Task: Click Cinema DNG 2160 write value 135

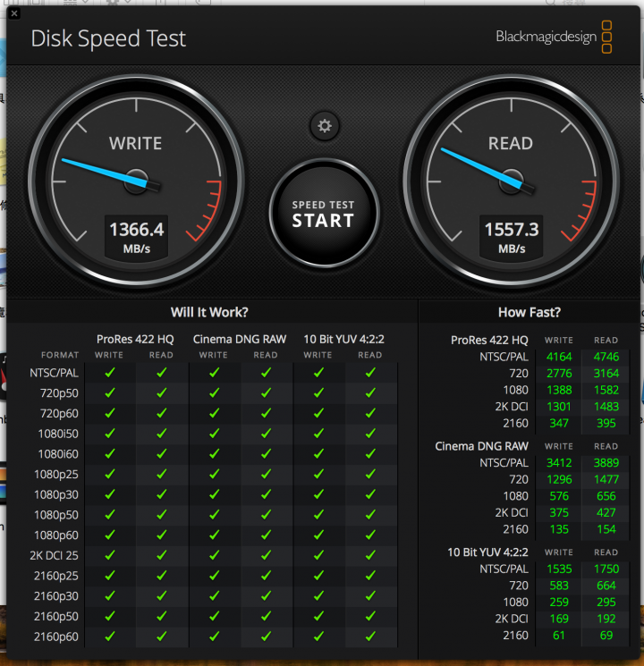Action: coord(559,529)
